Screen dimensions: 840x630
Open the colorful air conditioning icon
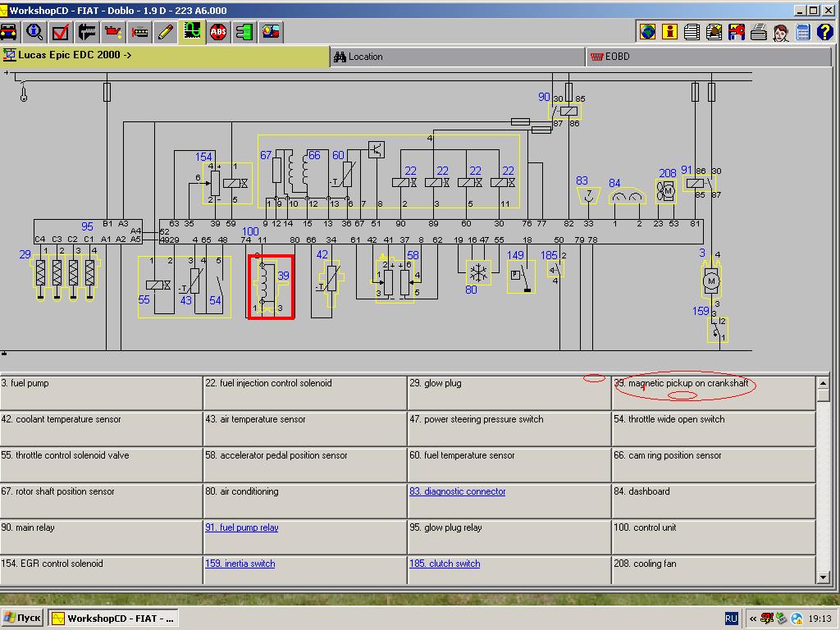[x=271, y=32]
